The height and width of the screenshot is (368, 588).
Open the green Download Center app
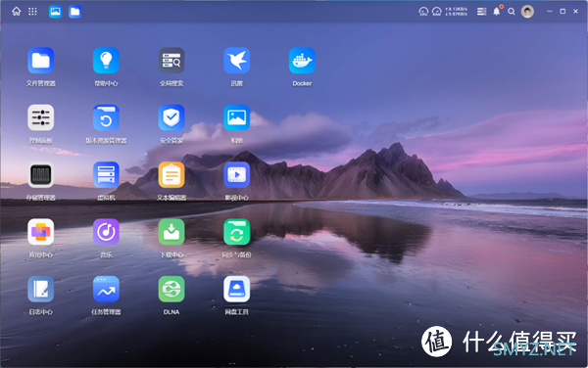pos(171,232)
